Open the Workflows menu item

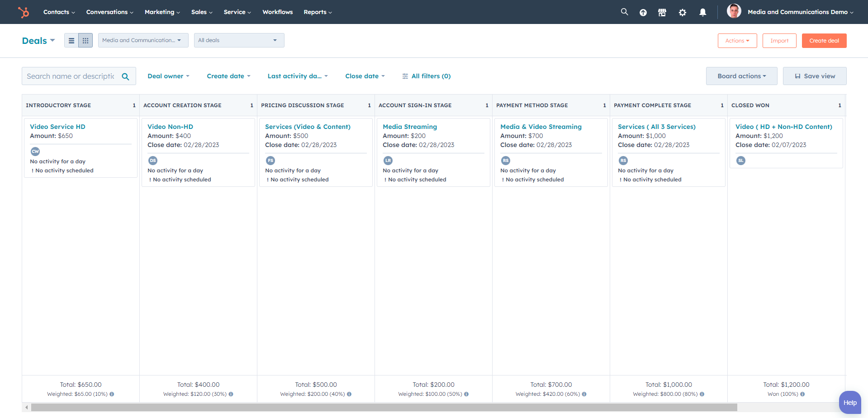click(x=277, y=12)
